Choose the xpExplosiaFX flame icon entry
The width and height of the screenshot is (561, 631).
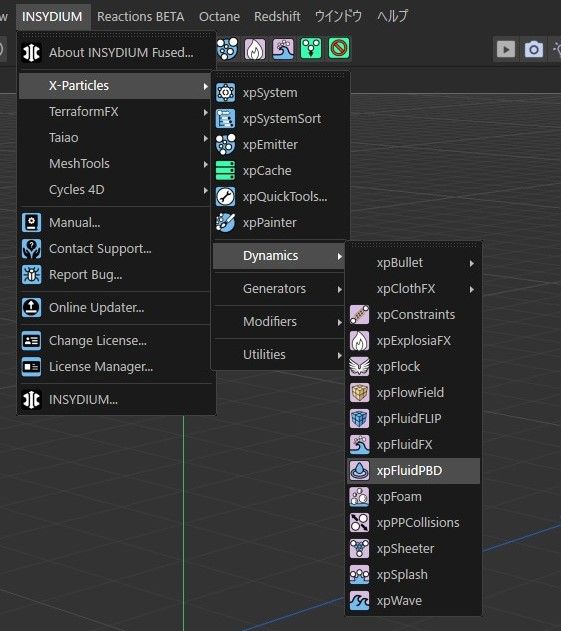point(359,340)
